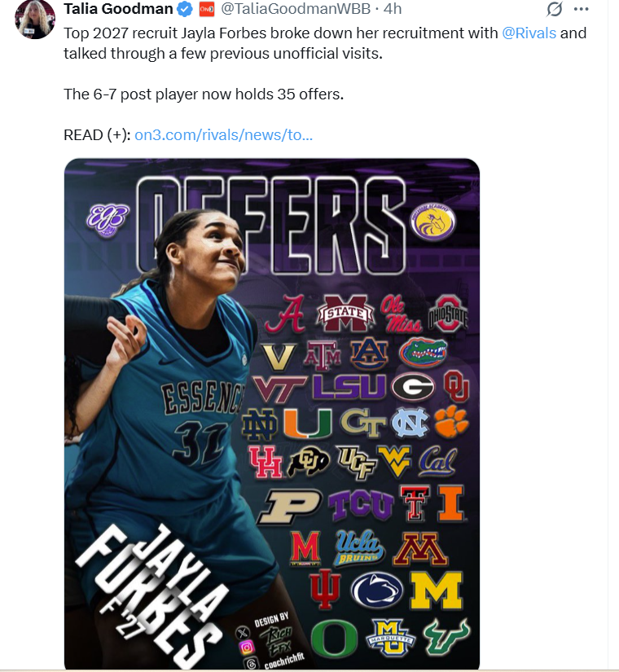619x672 pixels.
Task: Click the Grok explain-post icon
Action: 555,9
